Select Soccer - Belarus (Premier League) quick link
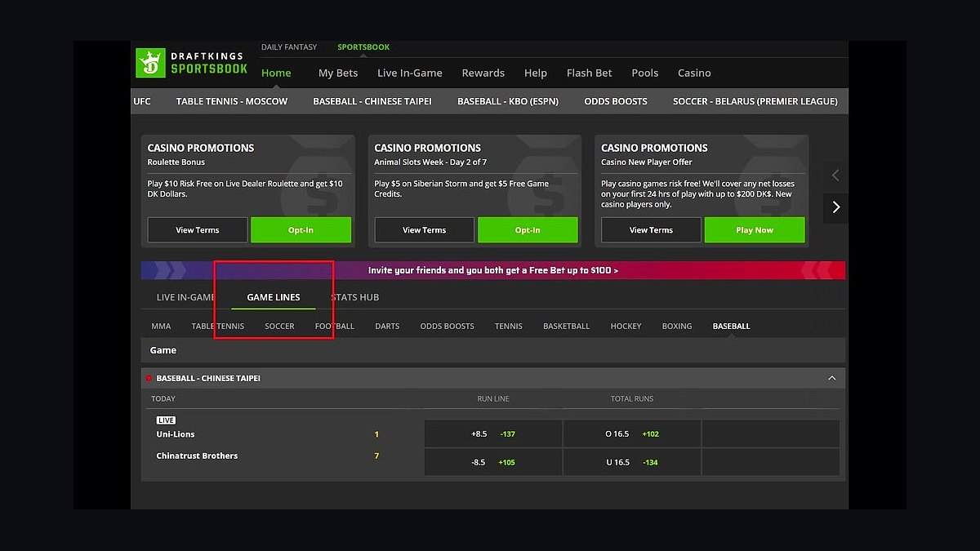The width and height of the screenshot is (980, 551). point(755,101)
